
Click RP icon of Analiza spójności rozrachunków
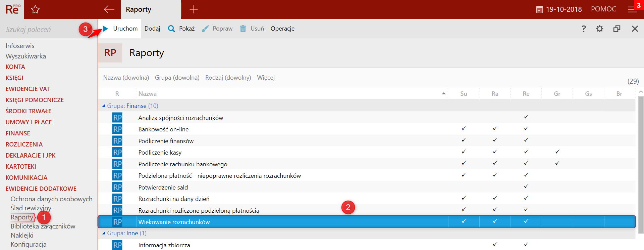[117, 118]
